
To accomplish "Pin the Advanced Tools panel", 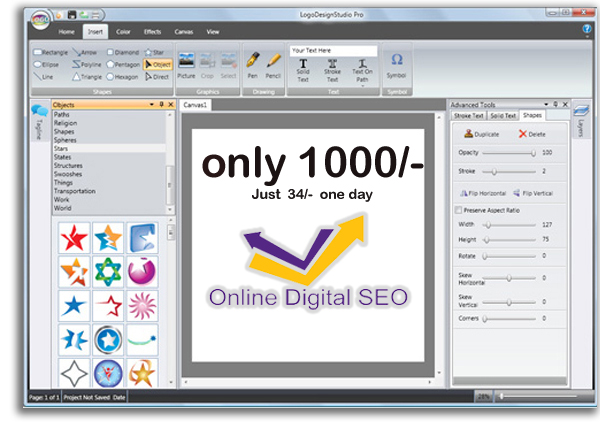I will pos(556,104).
